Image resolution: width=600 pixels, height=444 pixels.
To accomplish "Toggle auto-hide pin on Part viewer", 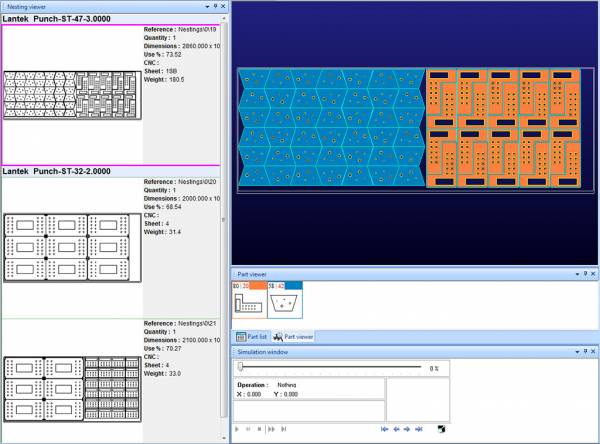I will (583, 272).
